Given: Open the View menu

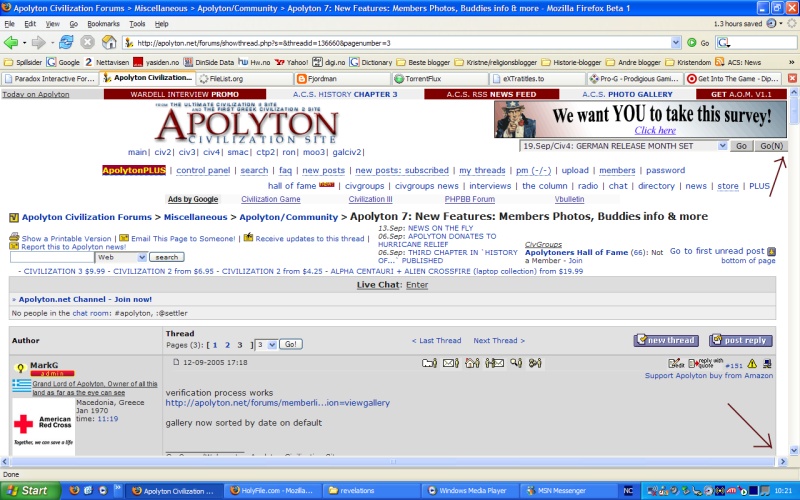Looking at the screenshot, I should (x=53, y=24).
